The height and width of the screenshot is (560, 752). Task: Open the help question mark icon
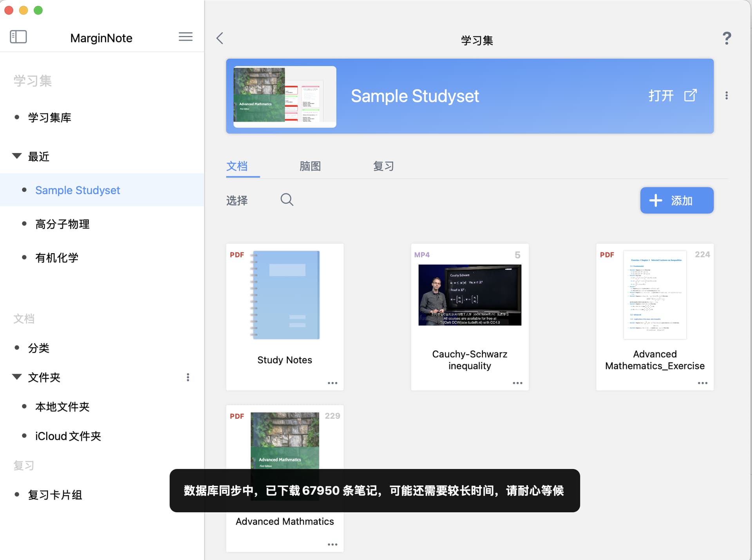click(727, 38)
